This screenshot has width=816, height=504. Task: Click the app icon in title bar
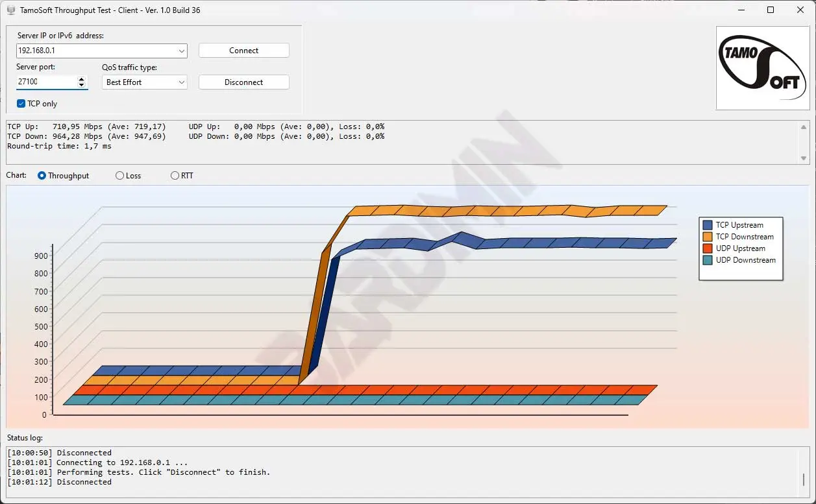coord(10,10)
